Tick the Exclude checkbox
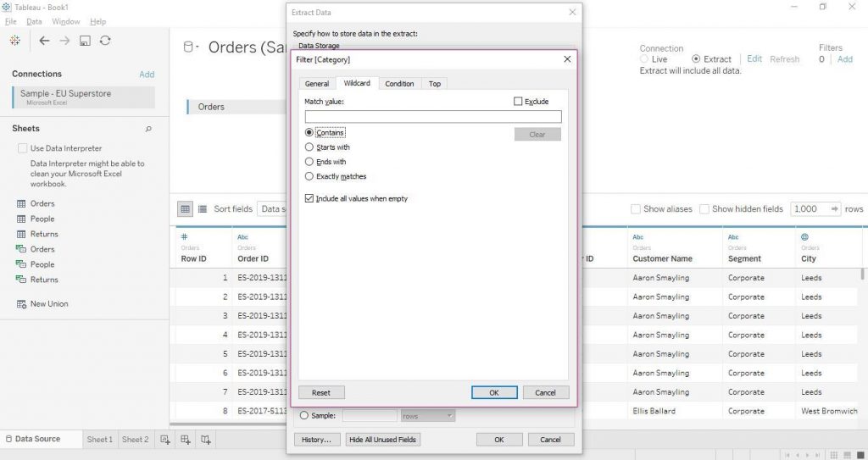Viewport: 868px width, 460px height. [x=518, y=102]
